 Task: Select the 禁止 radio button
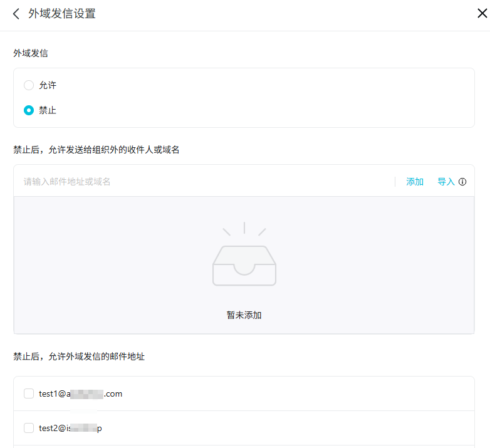(x=29, y=110)
